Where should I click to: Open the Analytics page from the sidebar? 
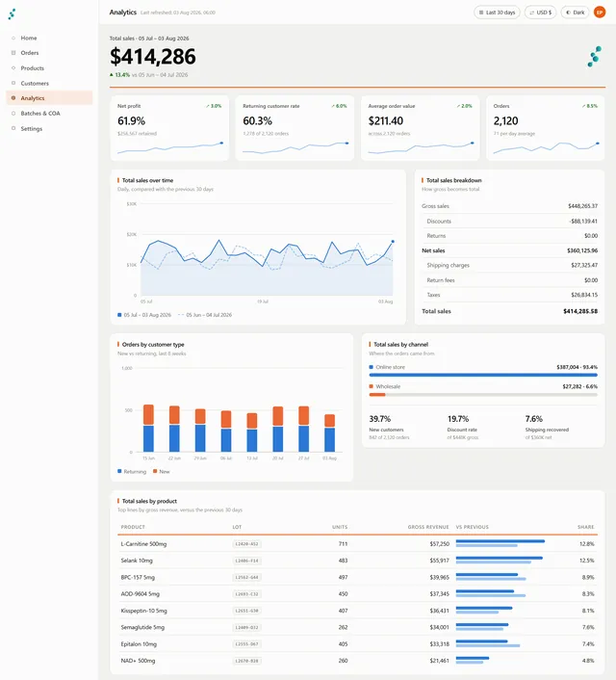coord(49,98)
